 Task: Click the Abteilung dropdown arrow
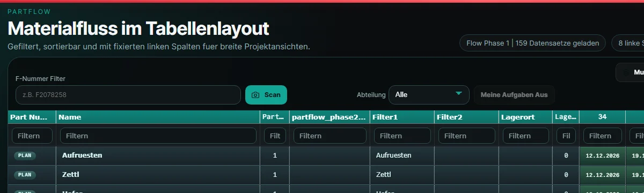tap(458, 94)
